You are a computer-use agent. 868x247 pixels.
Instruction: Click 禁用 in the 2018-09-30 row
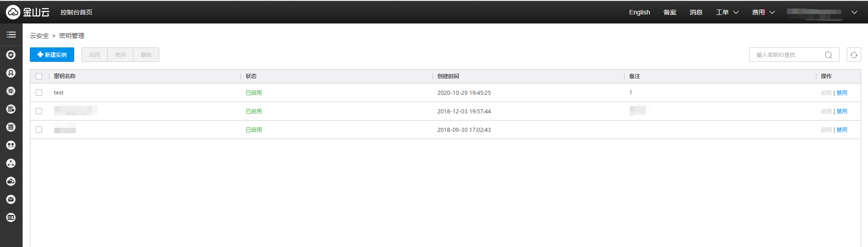tap(842, 130)
